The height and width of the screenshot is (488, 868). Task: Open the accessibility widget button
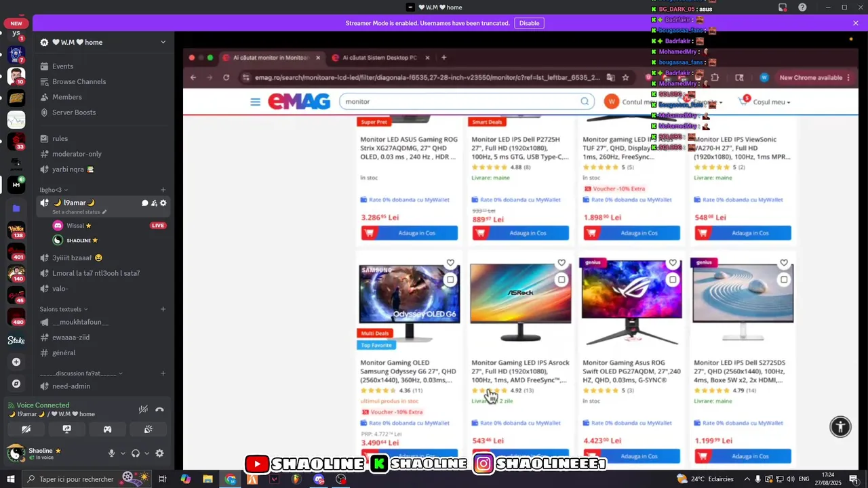click(840, 426)
